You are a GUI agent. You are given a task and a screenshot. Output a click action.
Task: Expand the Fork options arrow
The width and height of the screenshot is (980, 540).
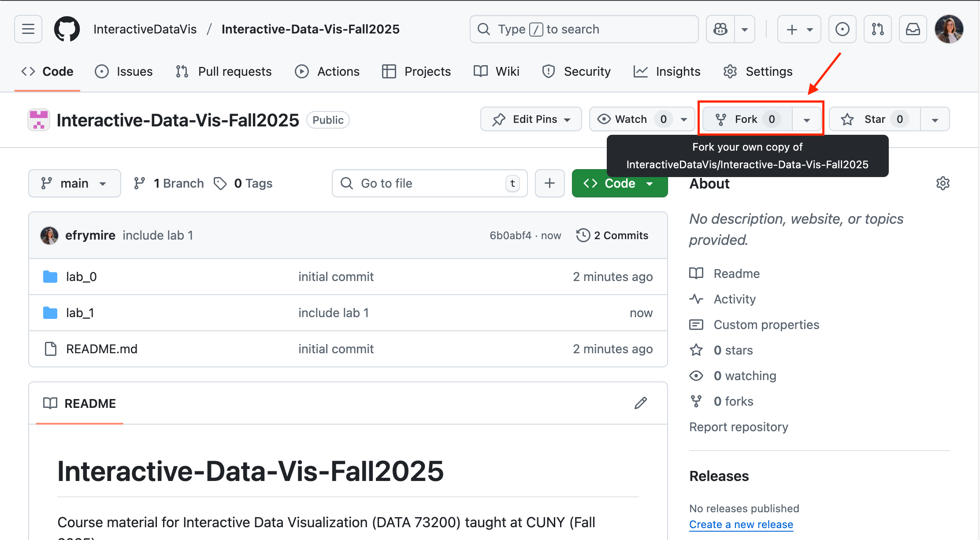[x=807, y=119]
